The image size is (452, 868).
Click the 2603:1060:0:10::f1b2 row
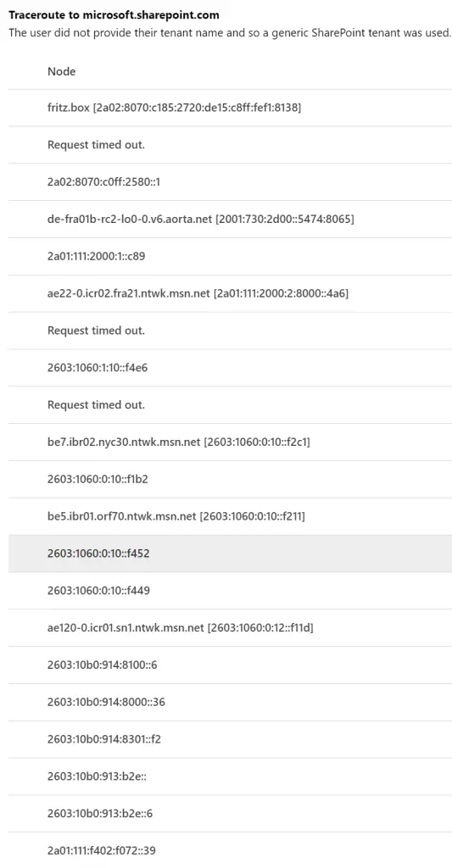coord(230,479)
